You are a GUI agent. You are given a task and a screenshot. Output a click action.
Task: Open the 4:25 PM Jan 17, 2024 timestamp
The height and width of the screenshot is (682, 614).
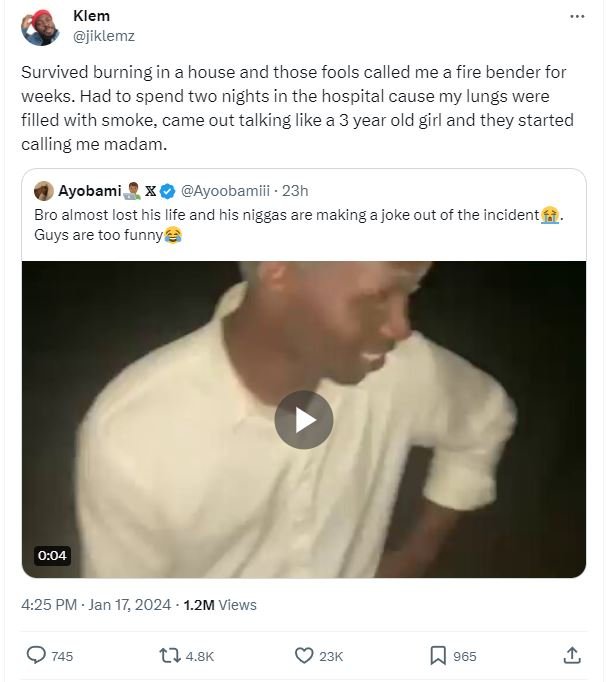click(x=96, y=604)
